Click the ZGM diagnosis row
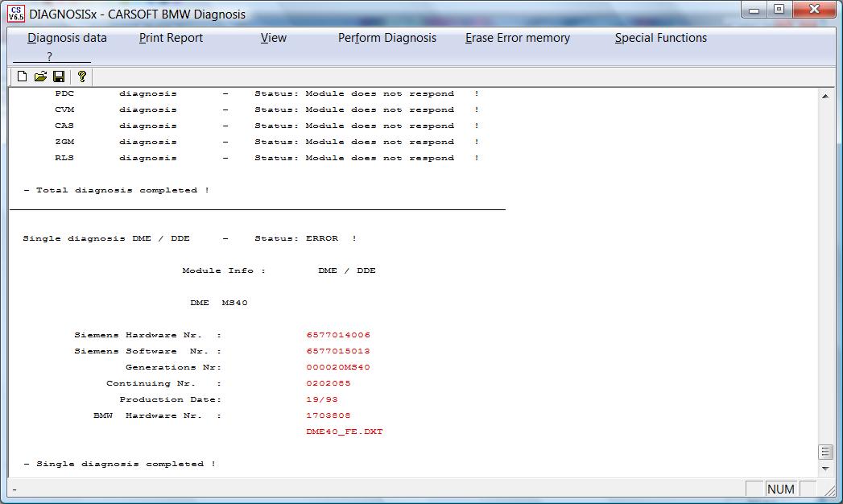Image resolution: width=843 pixels, height=504 pixels. pyautogui.click(x=267, y=142)
